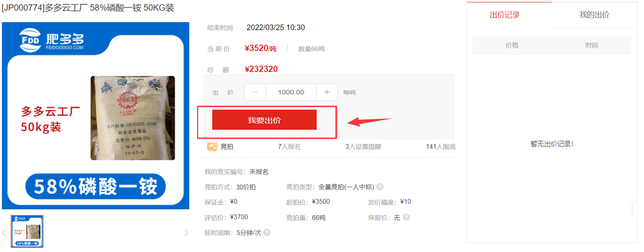Show previous thumbnail with left arrow
The image size is (644, 252).
[x=4, y=233]
